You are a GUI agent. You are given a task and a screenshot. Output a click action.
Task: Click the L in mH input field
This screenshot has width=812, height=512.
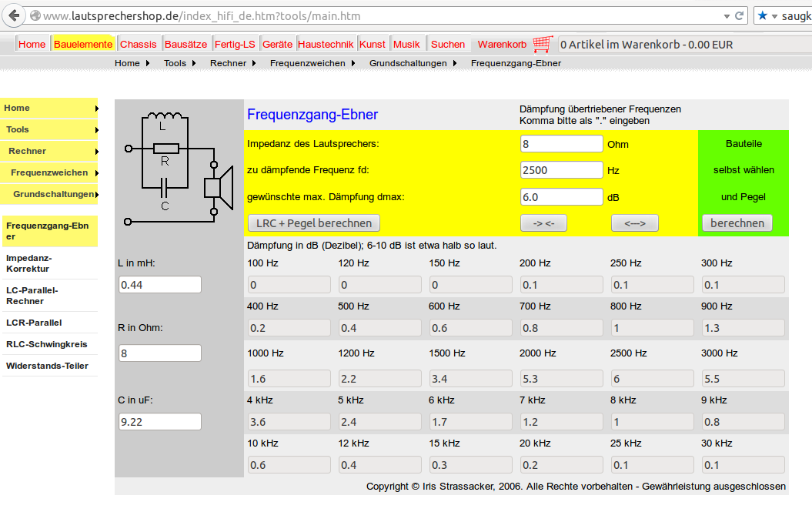[160, 285]
